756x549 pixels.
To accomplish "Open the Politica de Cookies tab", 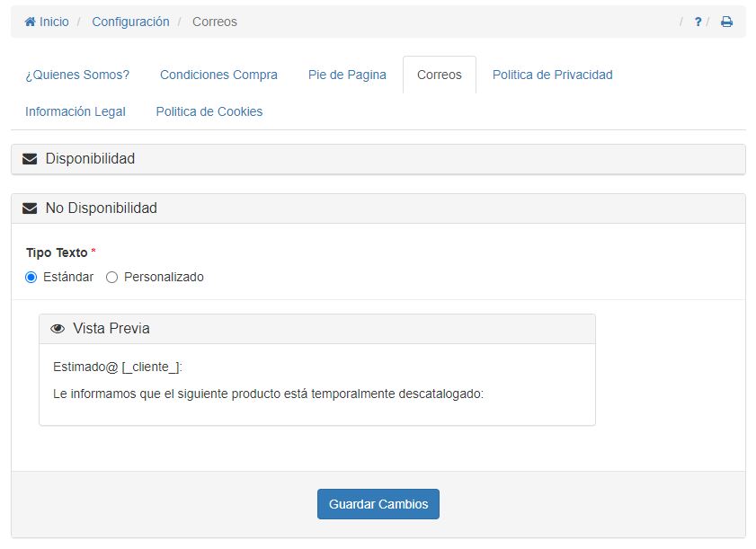I will tap(208, 111).
